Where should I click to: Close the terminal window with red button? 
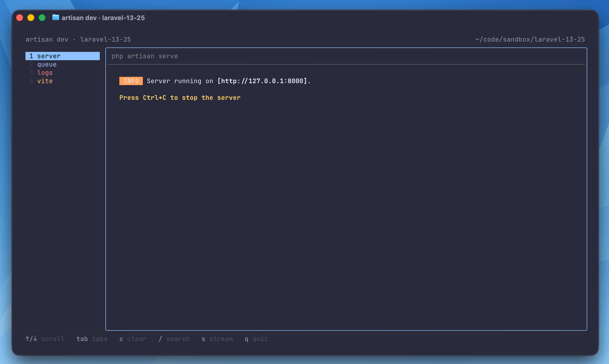(20, 18)
